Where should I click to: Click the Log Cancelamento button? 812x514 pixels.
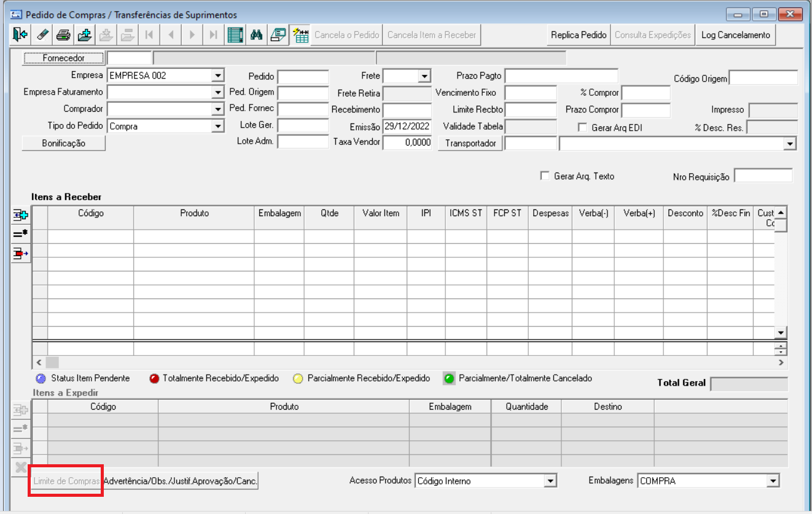pyautogui.click(x=736, y=35)
